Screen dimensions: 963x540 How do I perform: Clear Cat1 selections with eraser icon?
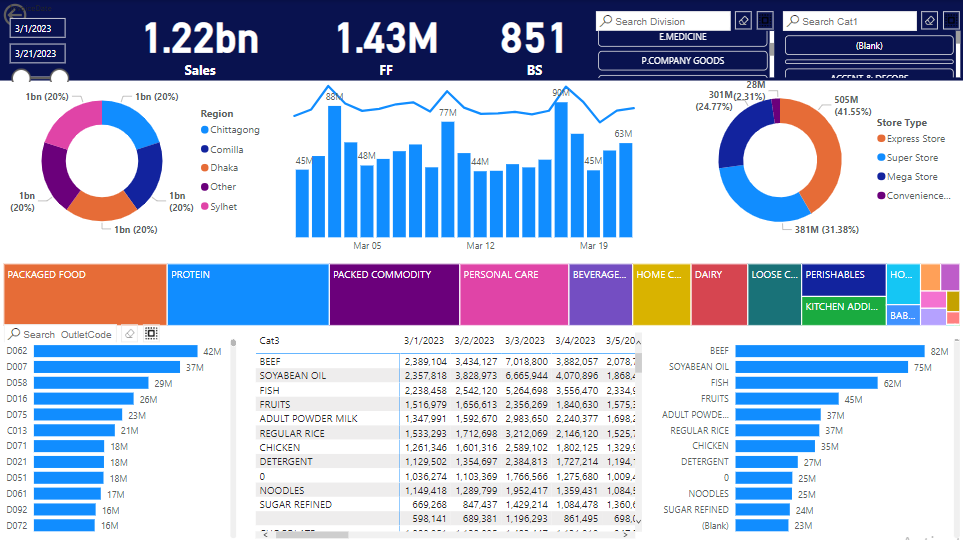930,21
